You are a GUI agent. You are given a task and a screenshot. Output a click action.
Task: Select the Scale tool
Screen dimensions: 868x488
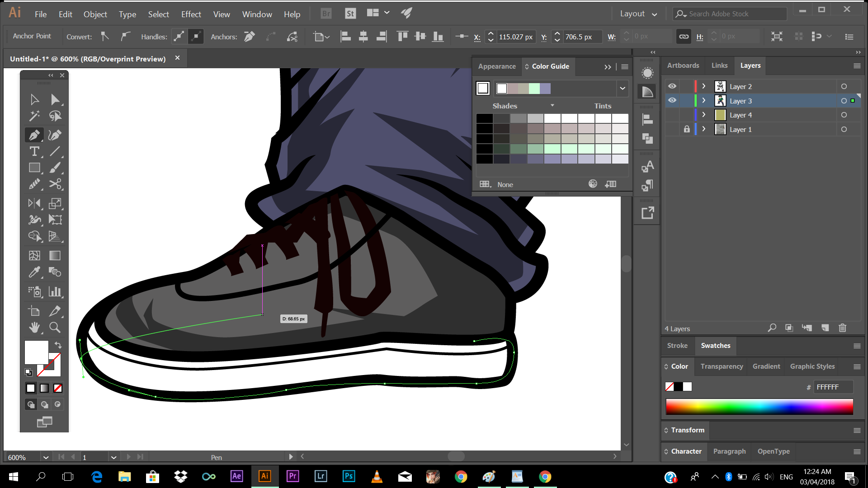[x=55, y=203]
